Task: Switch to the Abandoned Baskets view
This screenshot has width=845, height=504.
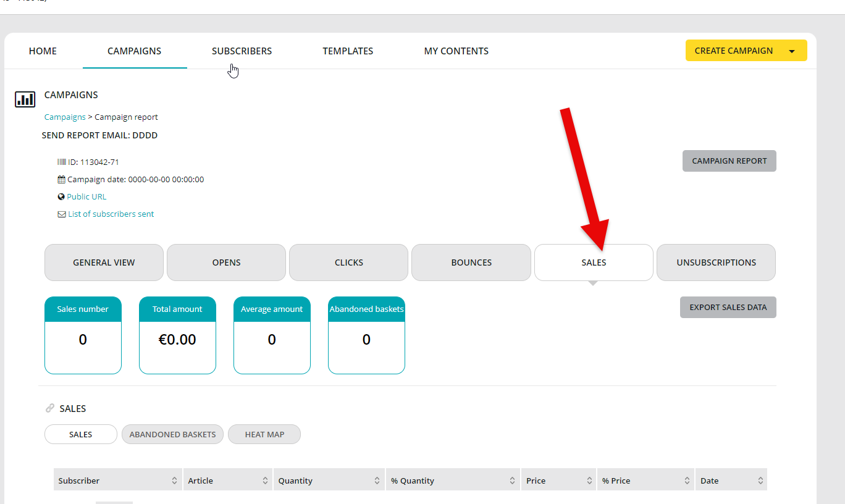Action: [172, 434]
